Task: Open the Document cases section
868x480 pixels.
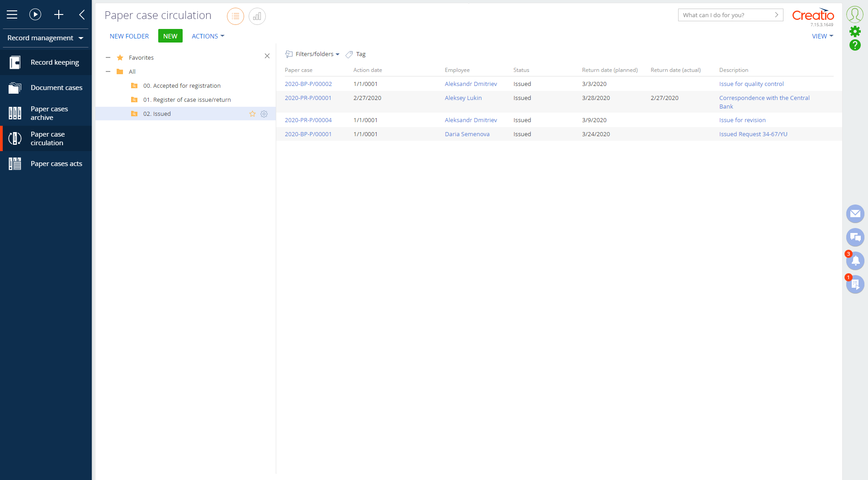Action: [x=57, y=87]
